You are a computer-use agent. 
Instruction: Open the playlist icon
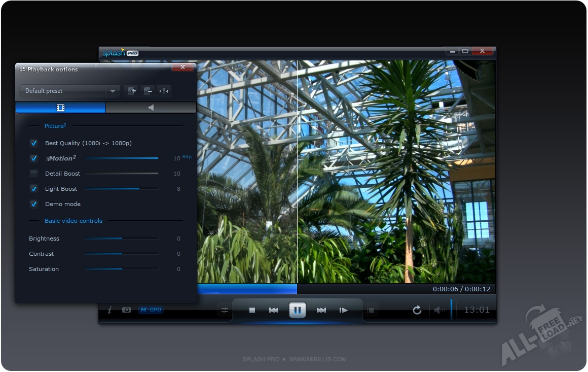[371, 310]
